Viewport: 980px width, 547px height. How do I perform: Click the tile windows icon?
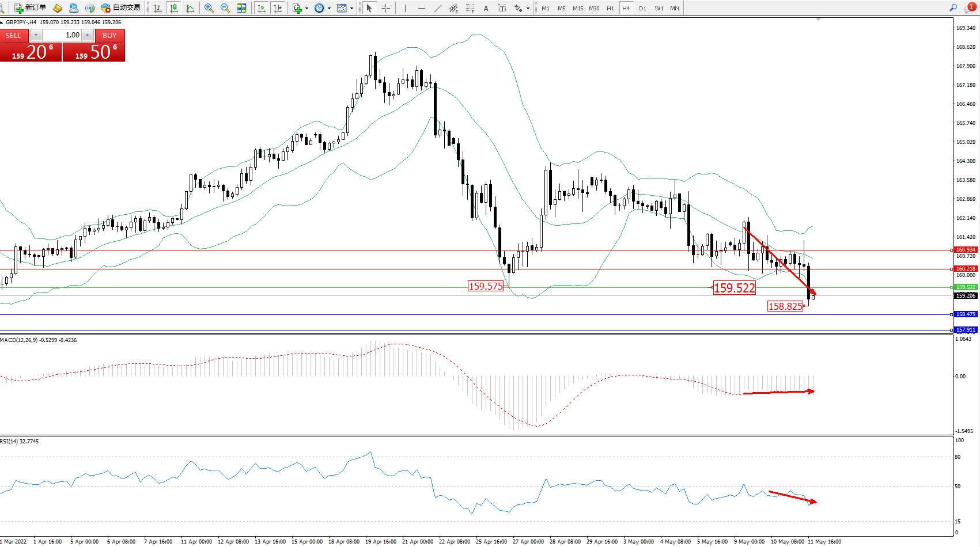[241, 8]
